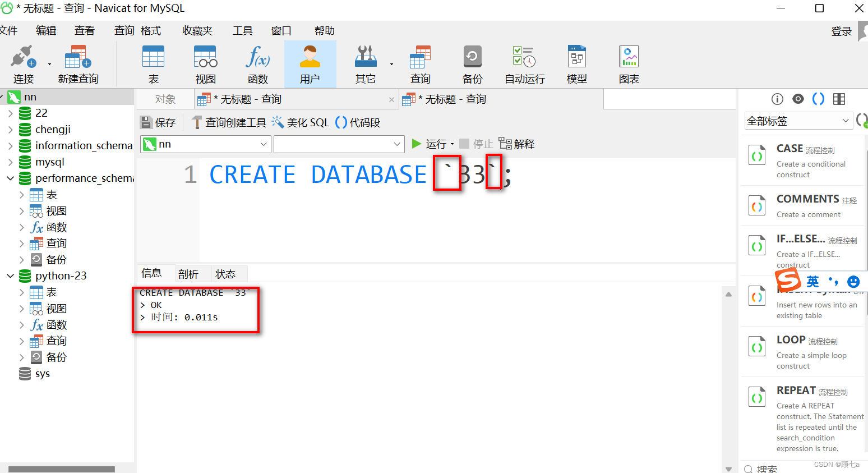The width and height of the screenshot is (868, 473).
Task: Open the All Tags (全部标签) dropdown
Action: [x=798, y=121]
